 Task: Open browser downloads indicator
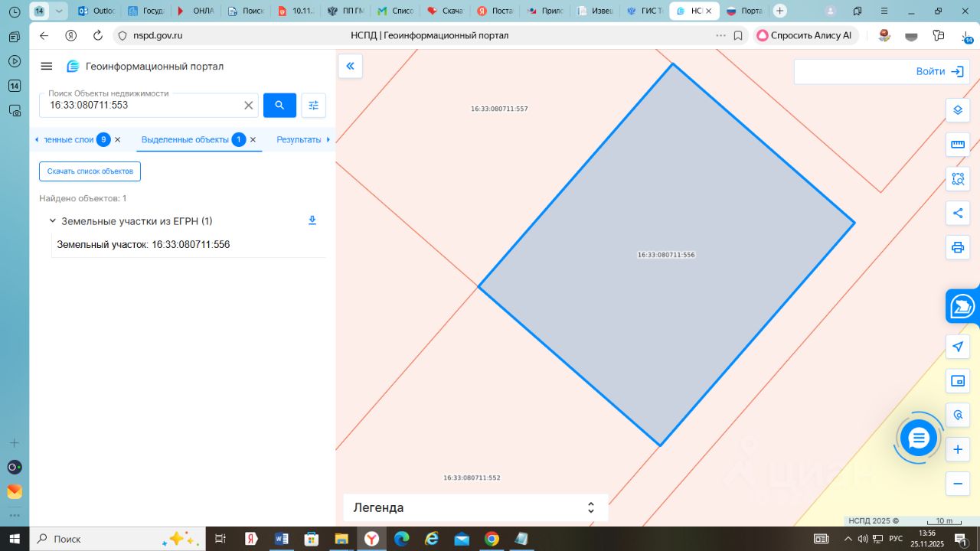[966, 35]
